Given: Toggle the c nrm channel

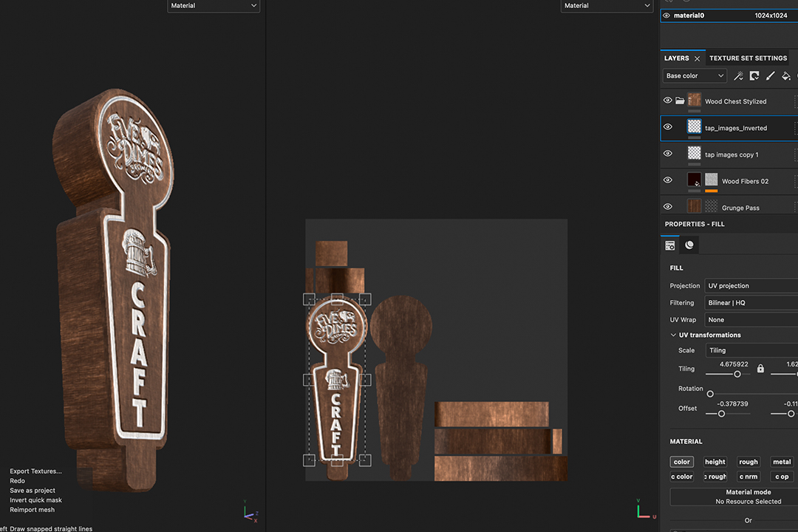Looking at the screenshot, I should tap(748, 477).
